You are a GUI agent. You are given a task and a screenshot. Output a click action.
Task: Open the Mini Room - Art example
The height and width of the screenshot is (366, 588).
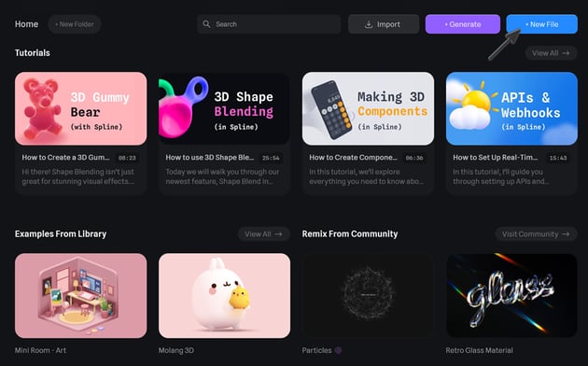click(81, 296)
